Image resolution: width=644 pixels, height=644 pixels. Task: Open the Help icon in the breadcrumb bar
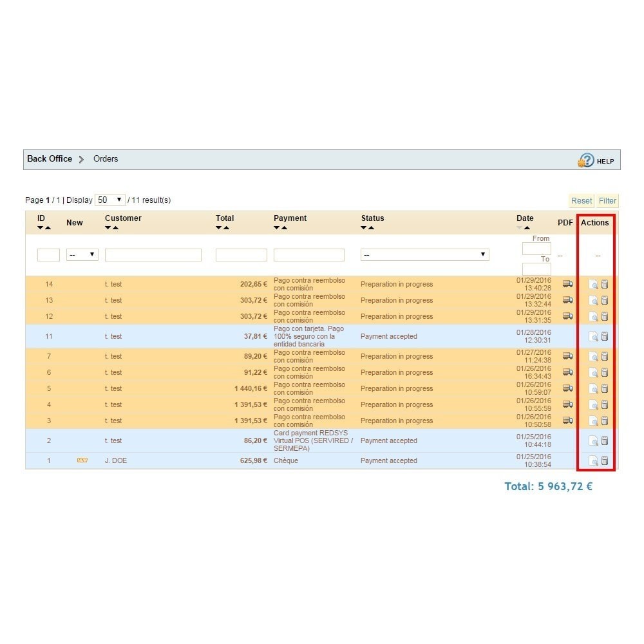tap(586, 160)
